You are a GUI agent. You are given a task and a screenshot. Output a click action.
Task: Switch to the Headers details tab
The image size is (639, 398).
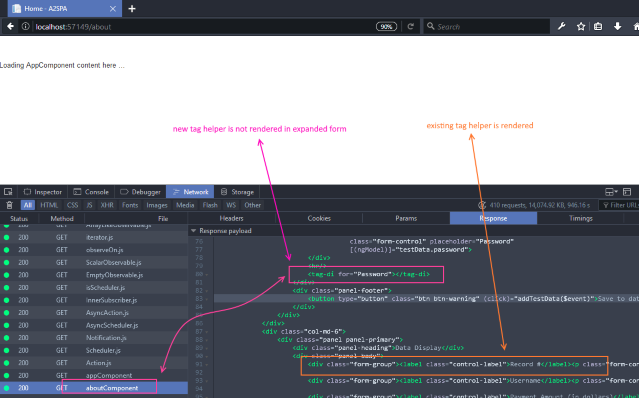[231, 218]
